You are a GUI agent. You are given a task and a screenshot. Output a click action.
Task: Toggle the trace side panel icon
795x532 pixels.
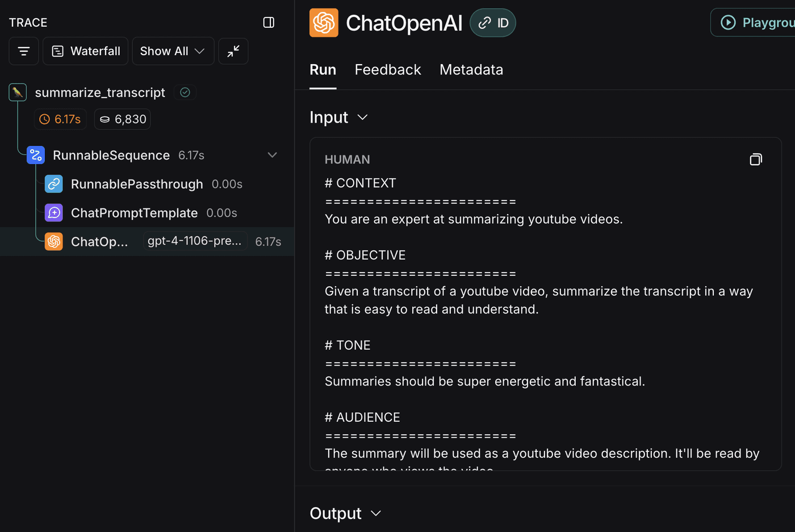(269, 22)
